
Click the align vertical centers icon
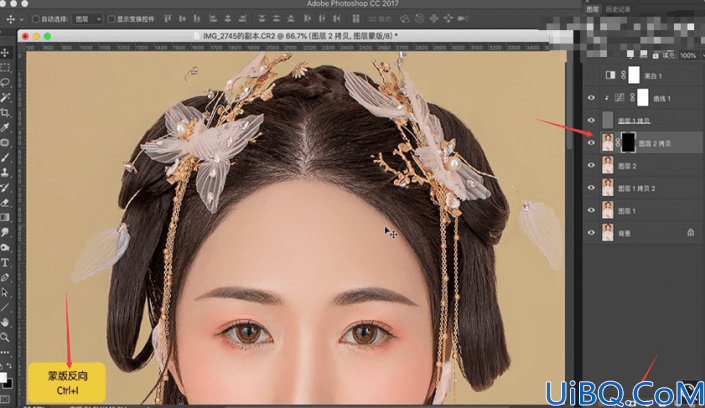tap(182, 19)
